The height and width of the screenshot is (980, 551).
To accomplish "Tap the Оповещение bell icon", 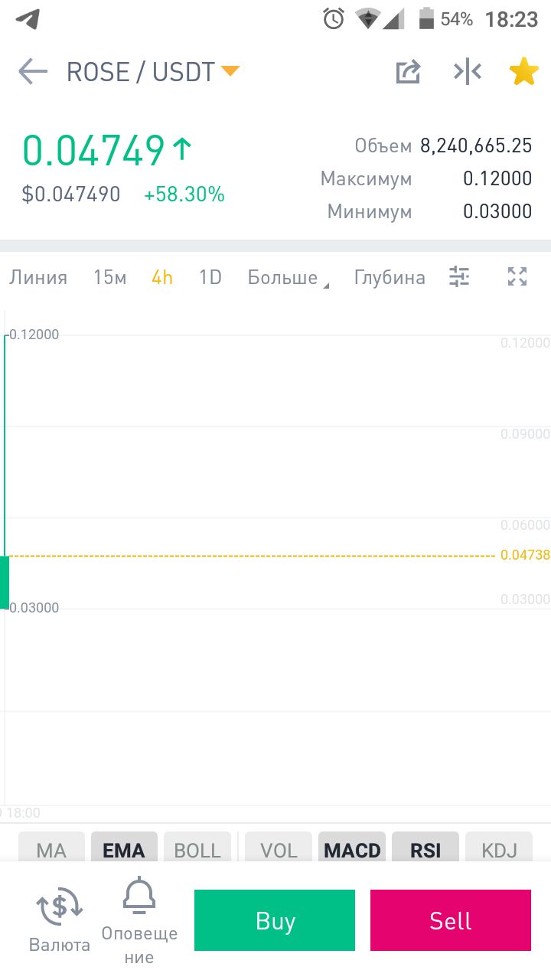I will pos(139,897).
